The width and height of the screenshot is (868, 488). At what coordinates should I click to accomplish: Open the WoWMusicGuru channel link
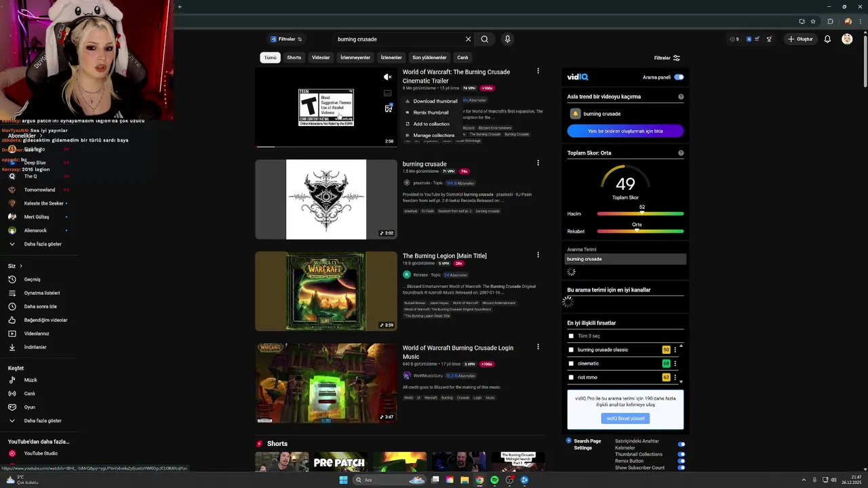pos(428,375)
